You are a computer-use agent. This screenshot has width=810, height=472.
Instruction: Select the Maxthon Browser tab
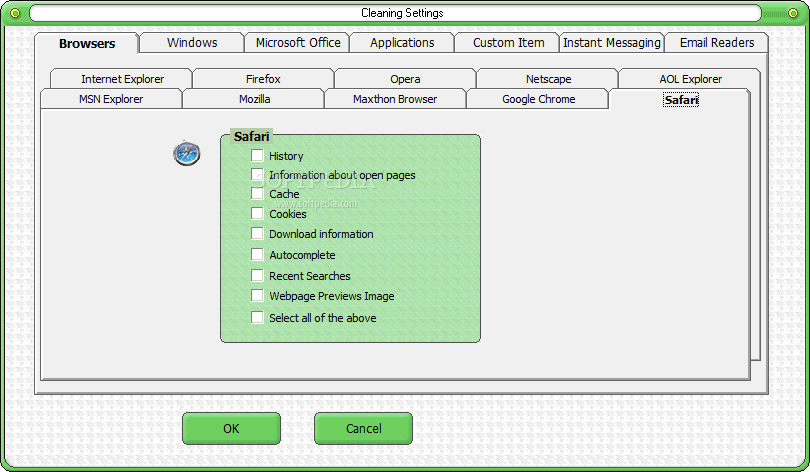395,99
